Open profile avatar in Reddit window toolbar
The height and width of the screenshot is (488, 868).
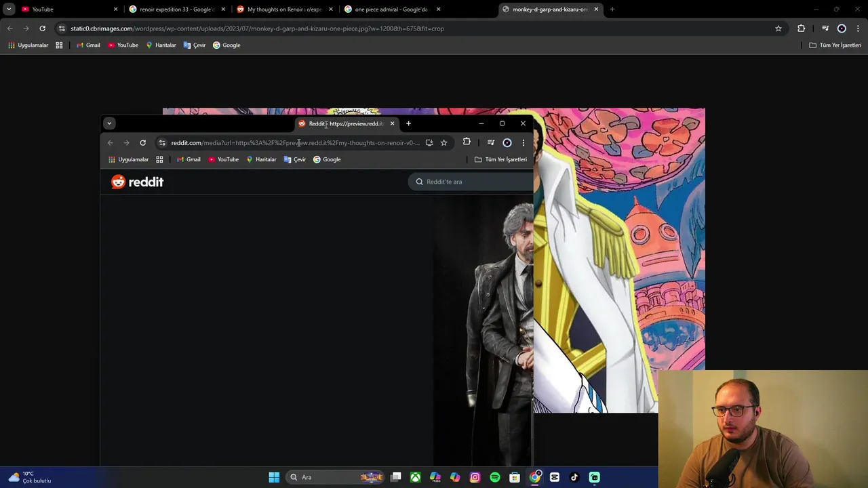coord(507,142)
